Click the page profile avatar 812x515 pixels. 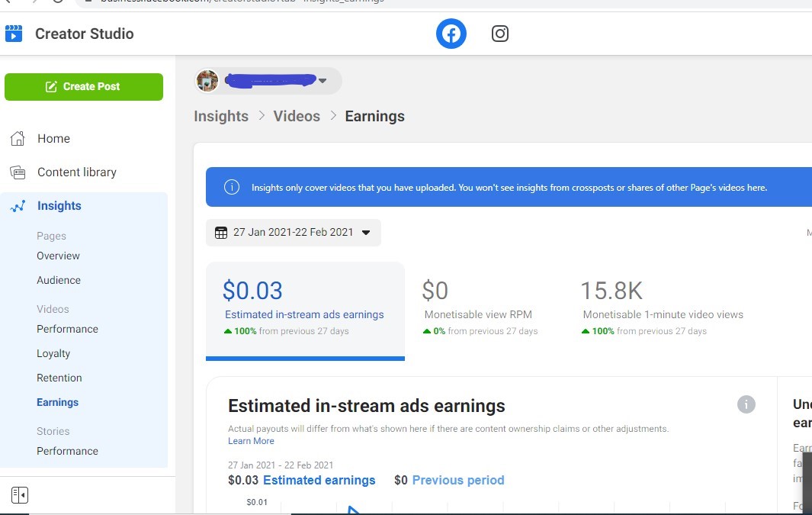[207, 81]
